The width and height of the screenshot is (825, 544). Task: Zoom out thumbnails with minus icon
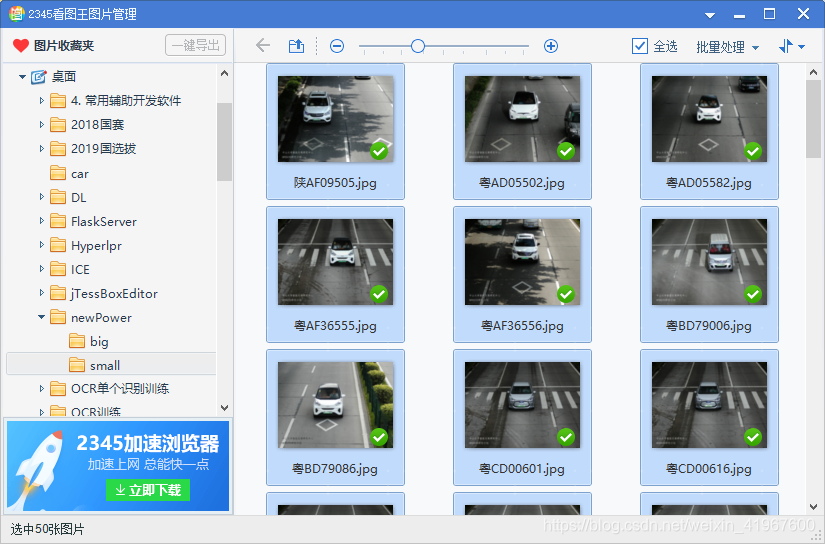point(337,46)
